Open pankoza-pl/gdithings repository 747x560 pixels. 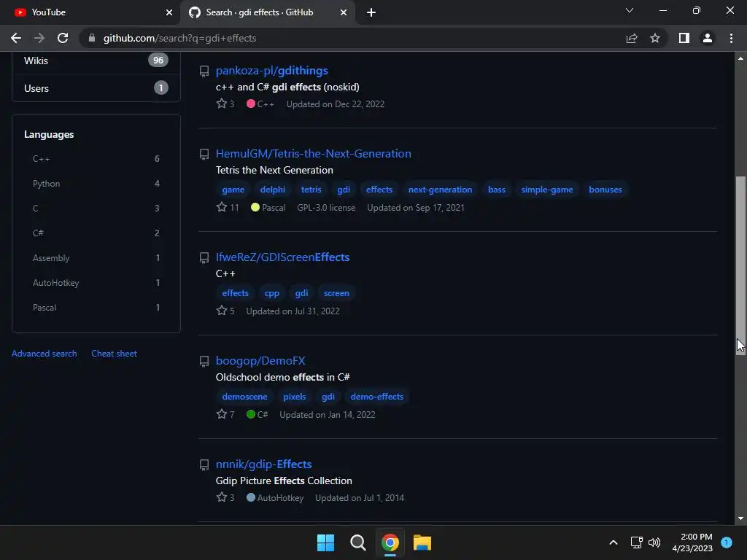(271, 71)
